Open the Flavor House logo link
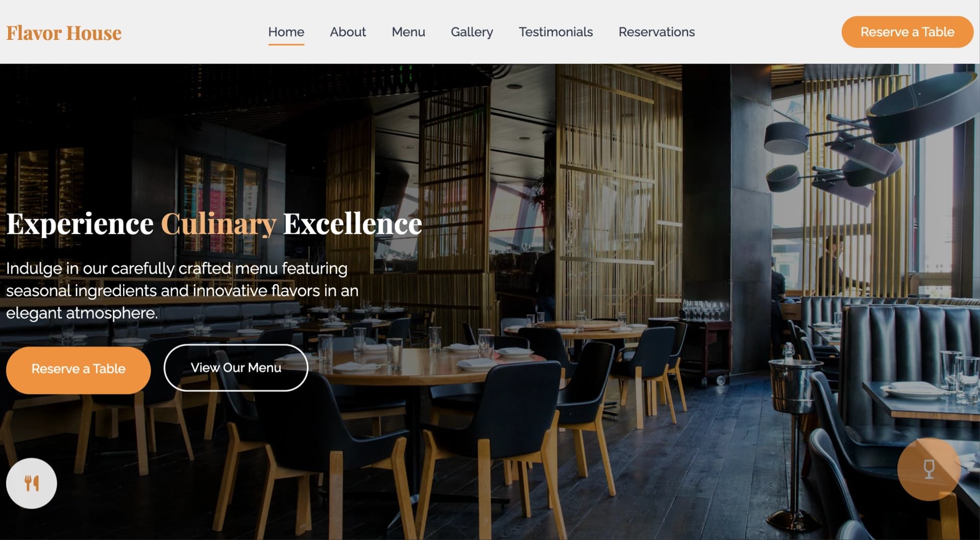 click(x=64, y=33)
